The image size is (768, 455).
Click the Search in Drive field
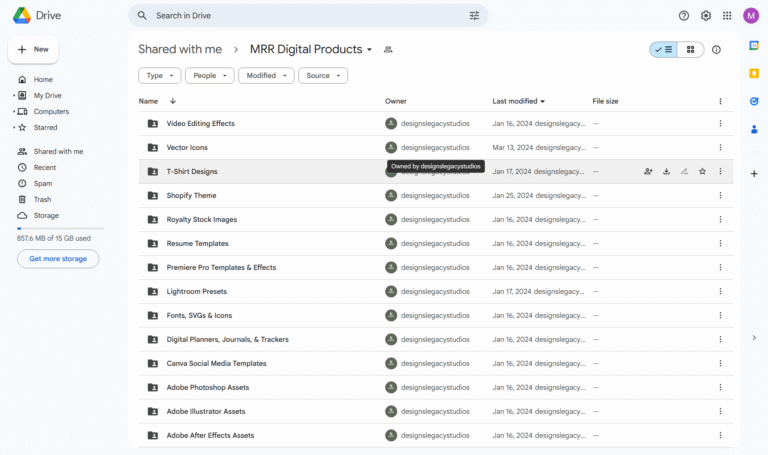(x=300, y=15)
